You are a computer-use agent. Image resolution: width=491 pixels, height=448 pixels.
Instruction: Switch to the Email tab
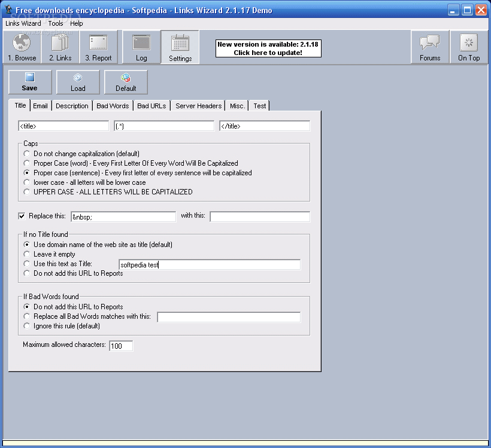coord(40,106)
